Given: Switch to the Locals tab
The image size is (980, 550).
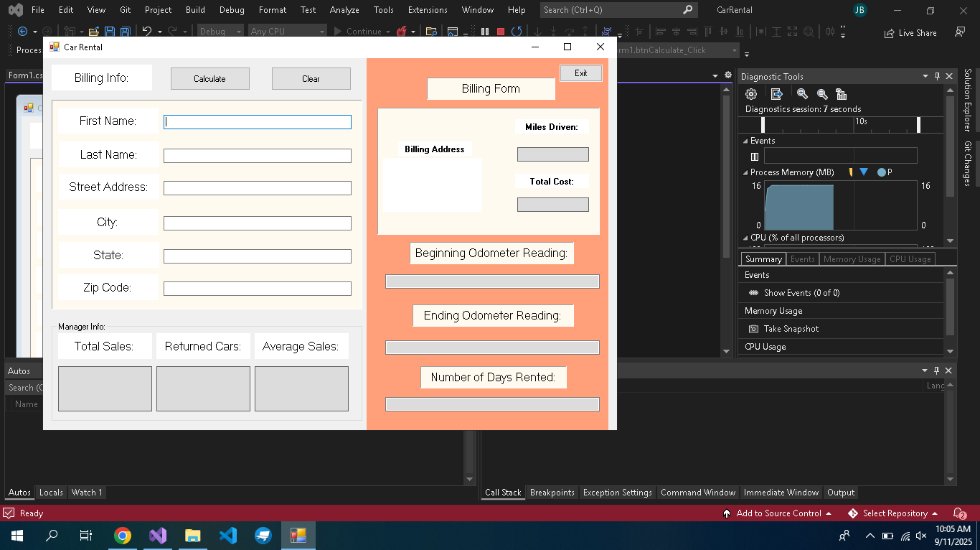Looking at the screenshot, I should pos(51,493).
